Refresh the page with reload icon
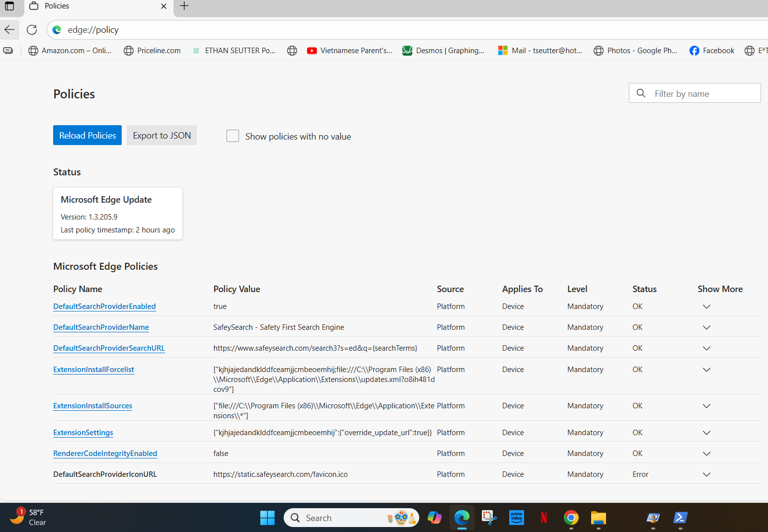The height and width of the screenshot is (532, 768). pyautogui.click(x=32, y=30)
